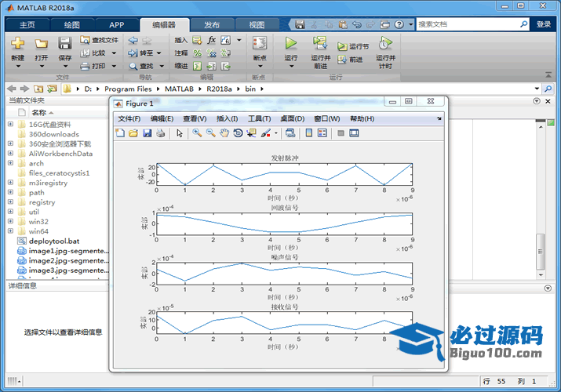Select the pan hand tool

pos(224,133)
